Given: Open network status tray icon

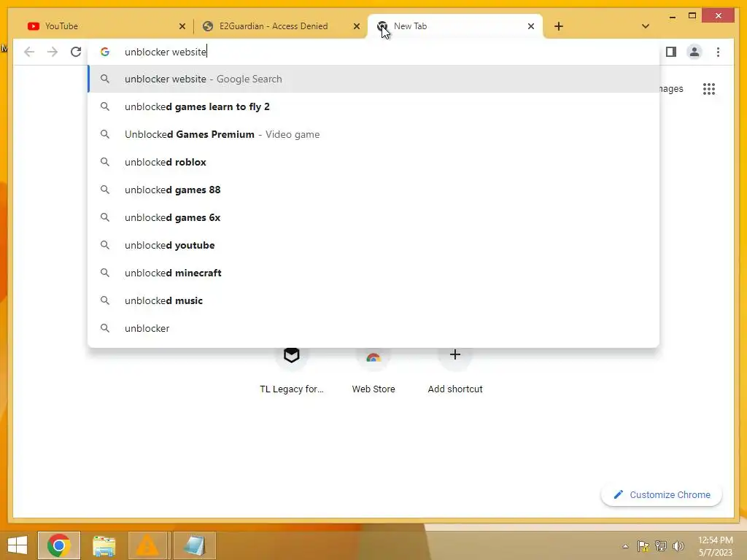Looking at the screenshot, I should point(661,546).
